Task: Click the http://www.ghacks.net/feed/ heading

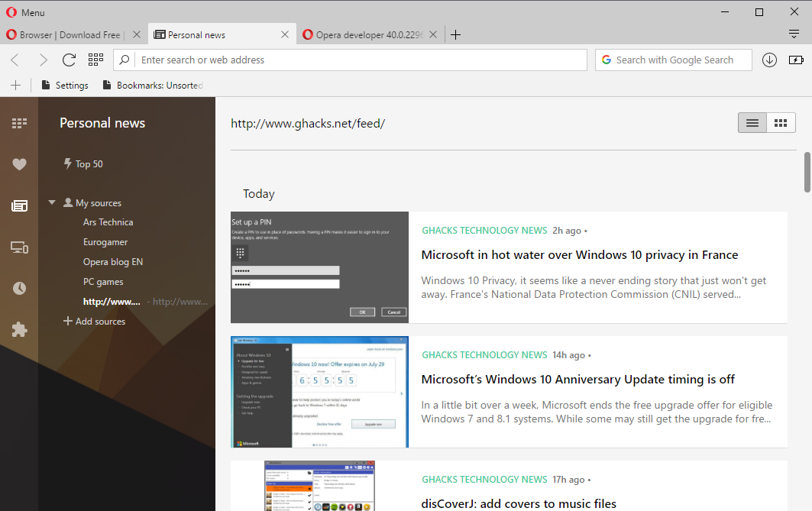Action: coord(308,123)
